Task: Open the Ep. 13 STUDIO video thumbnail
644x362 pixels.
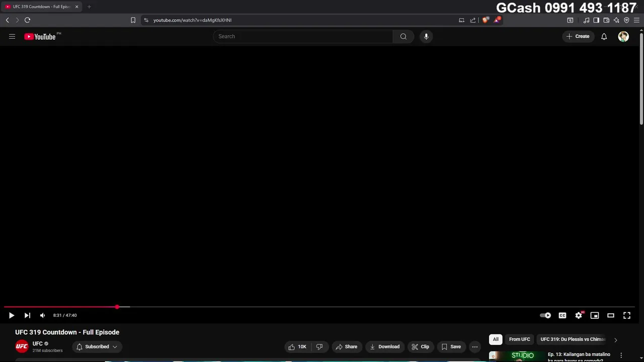Action: [517, 356]
